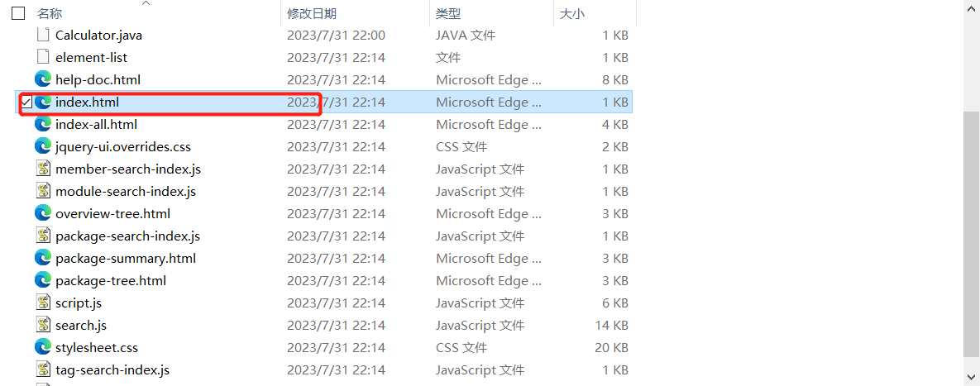Select the stylesheet.css file name
The height and width of the screenshot is (386, 980).
[97, 348]
